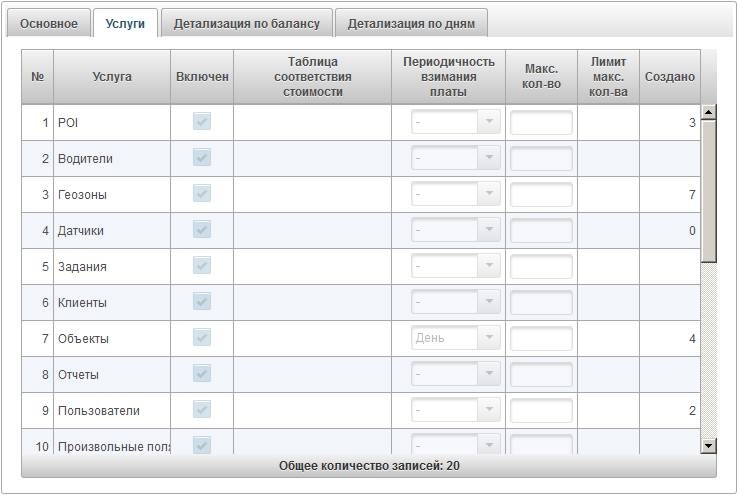Viewport: 737px width, 495px height.
Task: Toggle the Пользователи enabled checkbox
Action: (202, 410)
